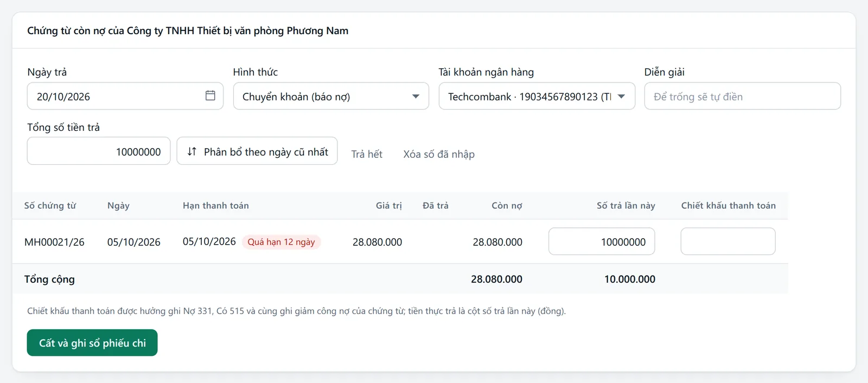Click Cất và ghi sổ phiếu chi

point(92,343)
